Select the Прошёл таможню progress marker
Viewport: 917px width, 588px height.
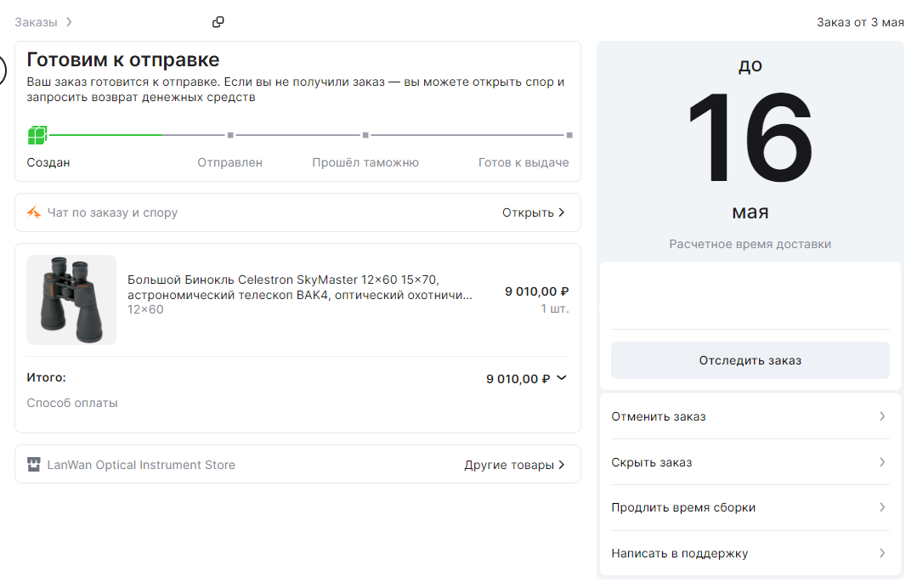(x=365, y=135)
